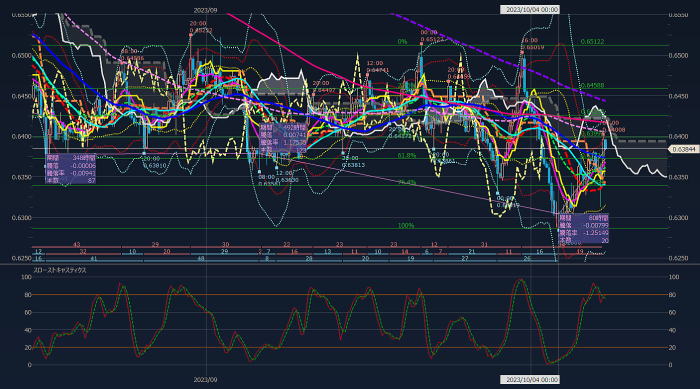The width and height of the screenshot is (700, 389).
Task: Click the 2023/09 month label under the stochastics panel
Action: click(205, 380)
